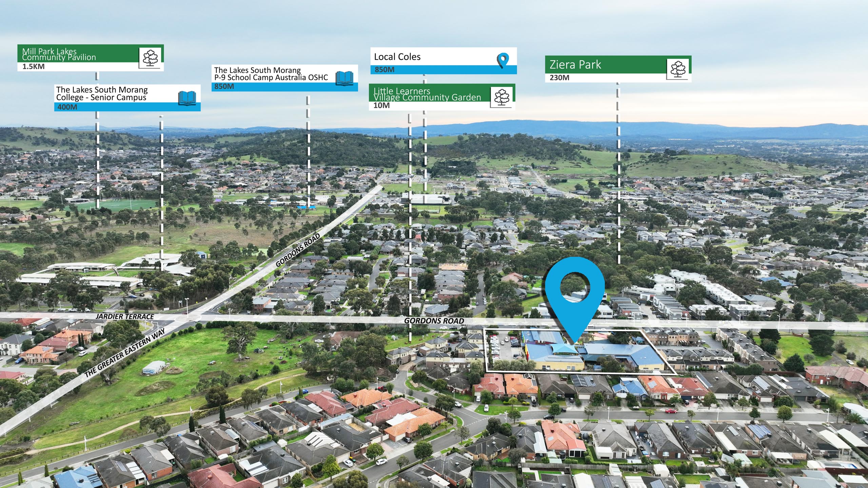
Task: Click the '1.5KM' distance text
Action: [x=33, y=66]
